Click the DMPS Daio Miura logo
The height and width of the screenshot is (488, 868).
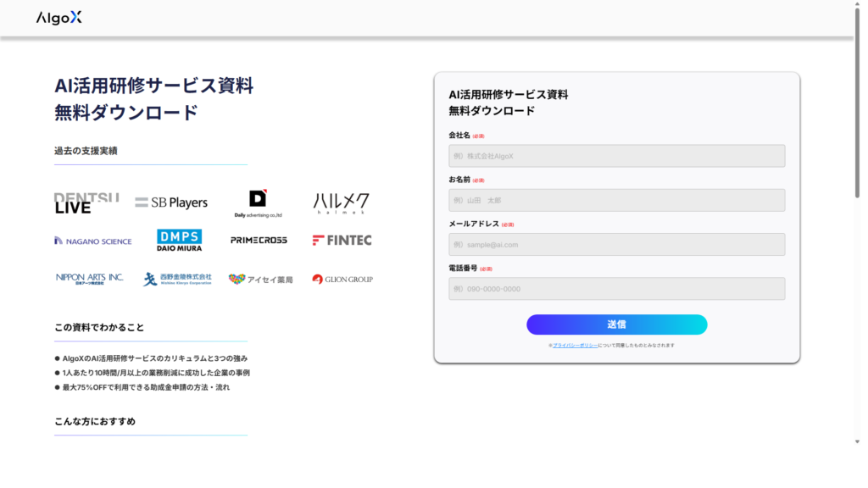(179, 241)
